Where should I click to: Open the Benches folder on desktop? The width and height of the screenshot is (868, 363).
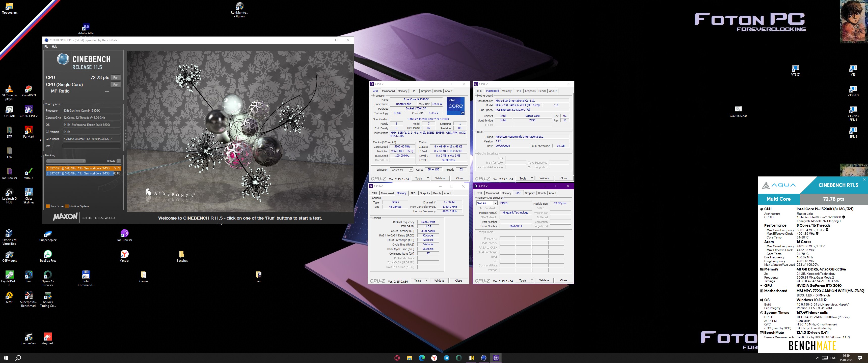pyautogui.click(x=182, y=256)
